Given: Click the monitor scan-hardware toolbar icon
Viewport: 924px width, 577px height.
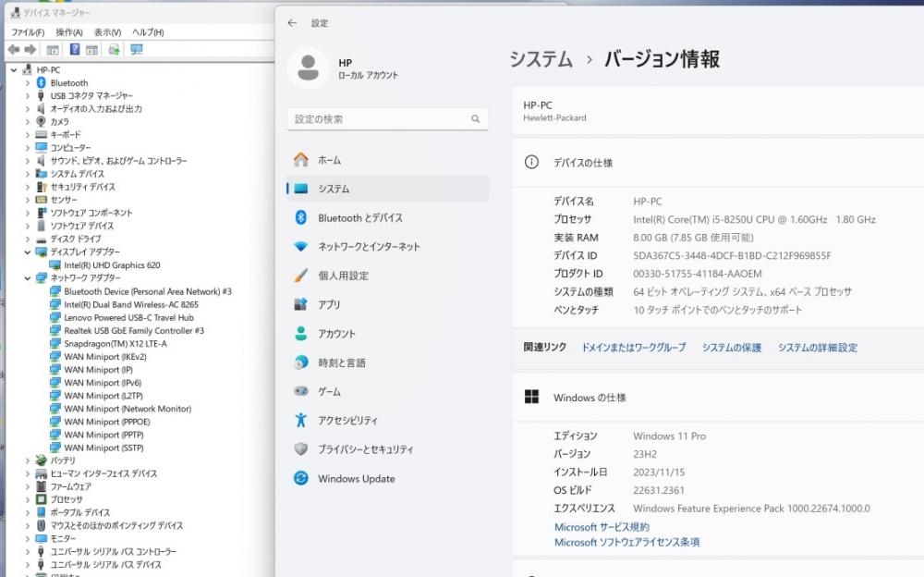Looking at the screenshot, I should [137, 50].
